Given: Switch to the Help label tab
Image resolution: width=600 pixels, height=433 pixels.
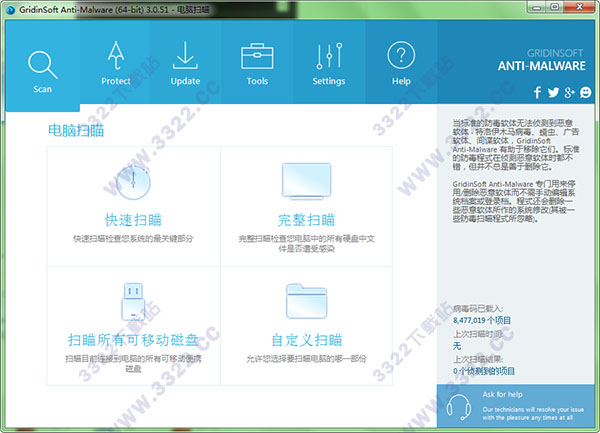Looking at the screenshot, I should pyautogui.click(x=401, y=81).
